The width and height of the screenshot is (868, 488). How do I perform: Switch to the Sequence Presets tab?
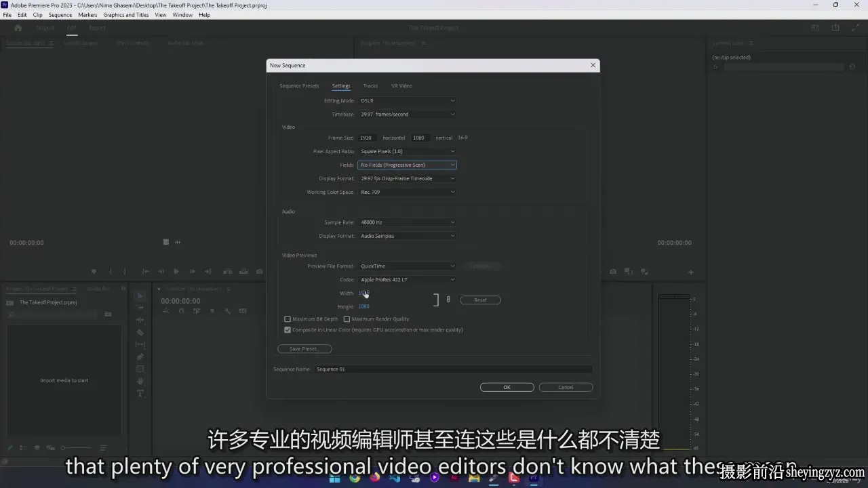coord(299,86)
